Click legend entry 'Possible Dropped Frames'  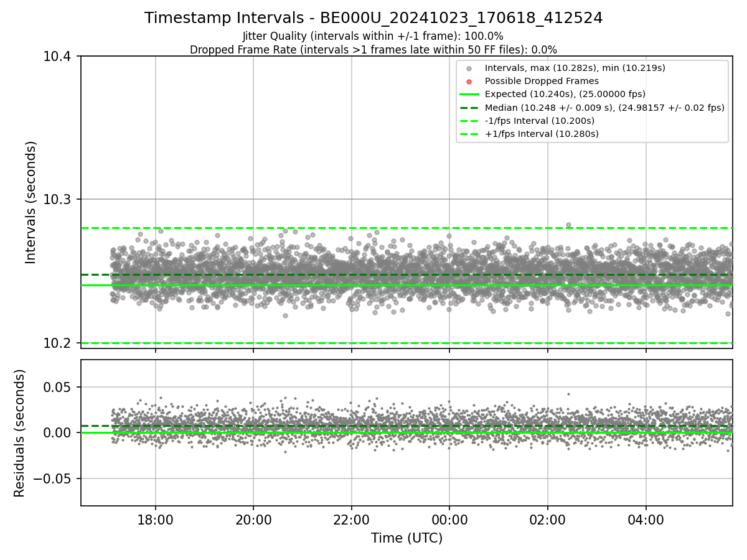pos(542,81)
